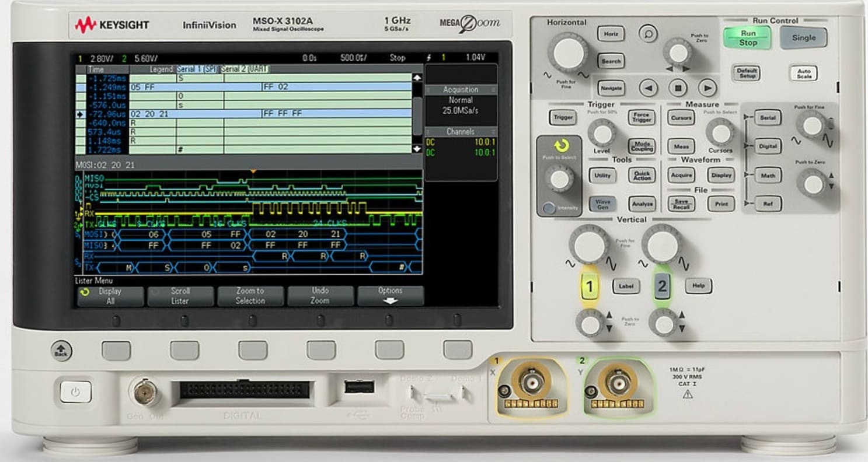Open the Acquire settings in Waveform section
The image size is (868, 462).
click(x=681, y=174)
